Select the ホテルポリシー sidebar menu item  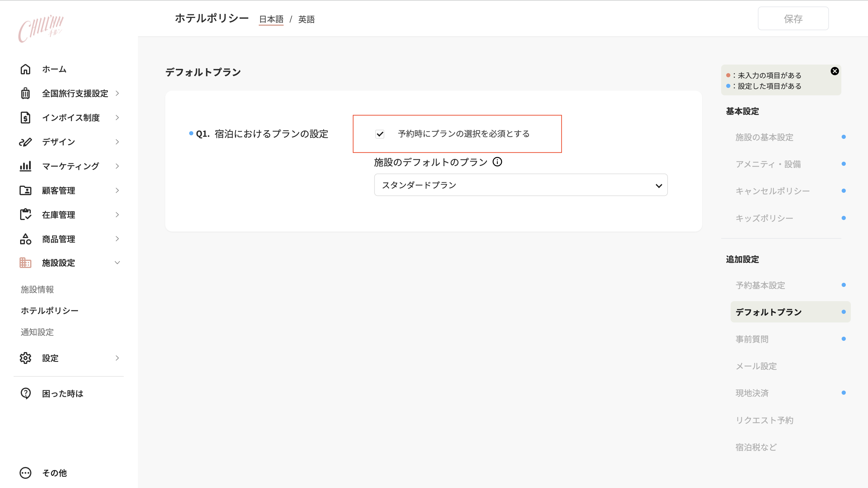tap(49, 310)
